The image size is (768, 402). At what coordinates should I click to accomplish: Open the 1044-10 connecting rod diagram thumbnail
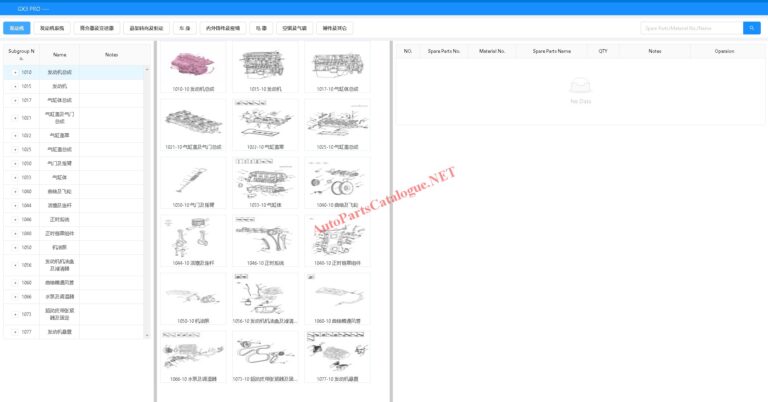[x=196, y=240]
